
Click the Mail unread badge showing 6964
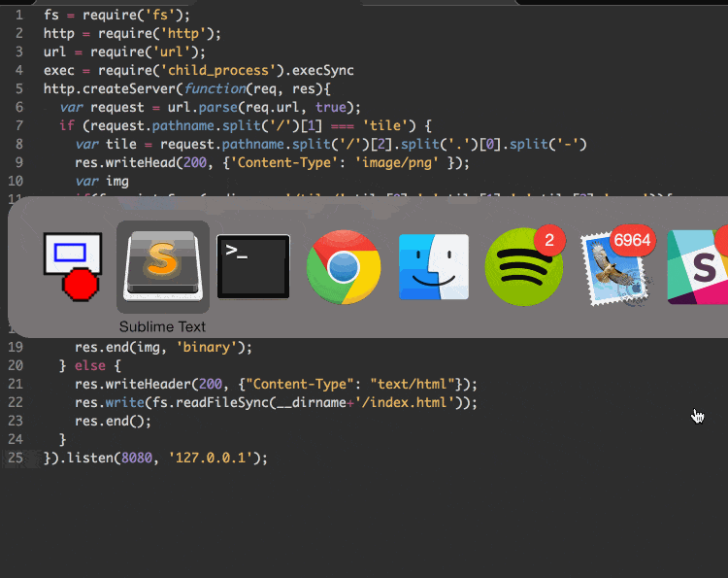(x=633, y=240)
